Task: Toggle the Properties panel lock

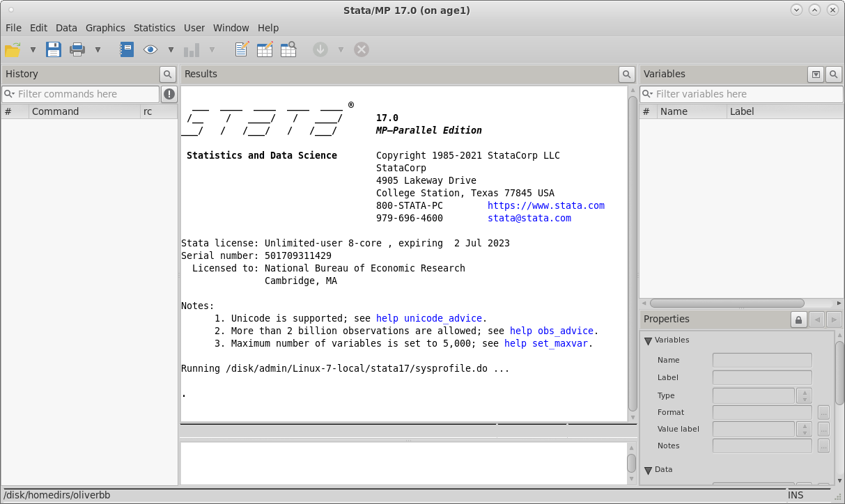Action: (x=798, y=320)
